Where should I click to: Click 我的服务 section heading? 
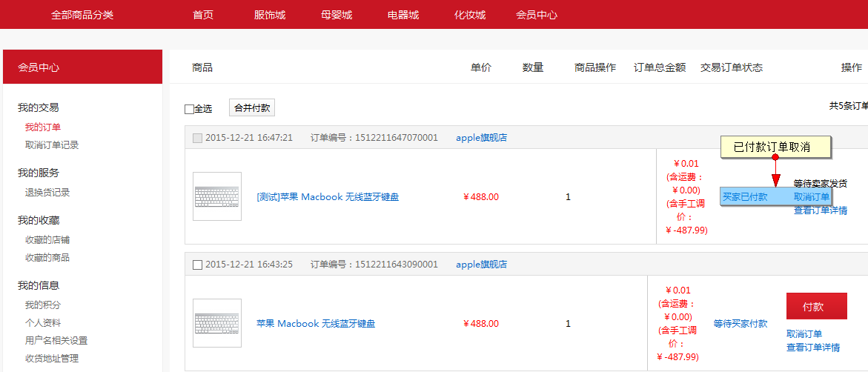tap(39, 173)
